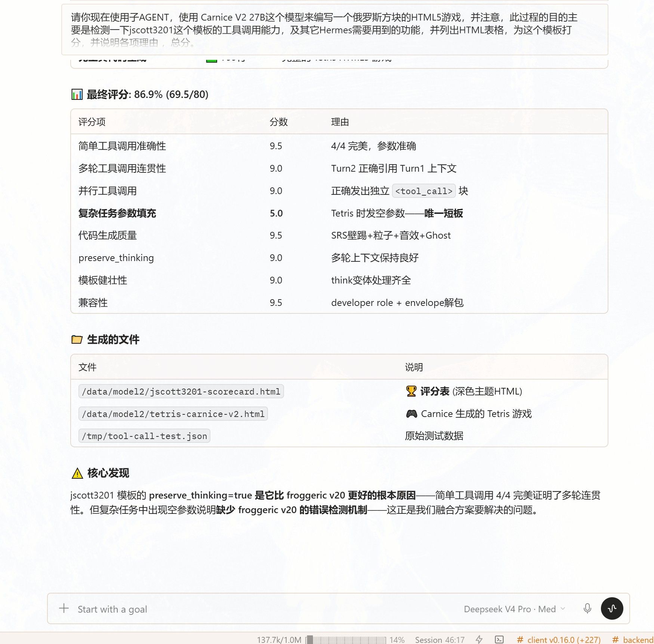Image resolution: width=654 pixels, height=644 pixels.
Task: Click the Session 46:17 timer
Action: point(440,640)
